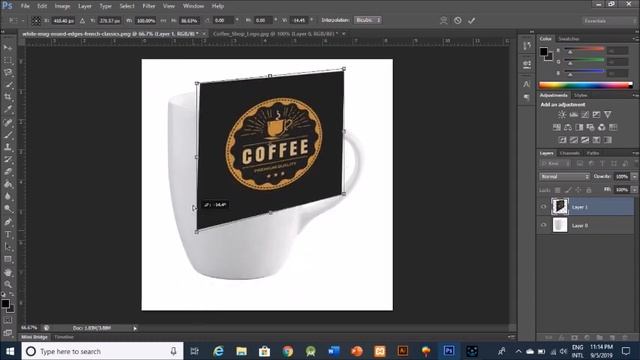This screenshot has height=360, width=640.
Task: Open the Layer menu
Action: pyautogui.click(x=85, y=6)
